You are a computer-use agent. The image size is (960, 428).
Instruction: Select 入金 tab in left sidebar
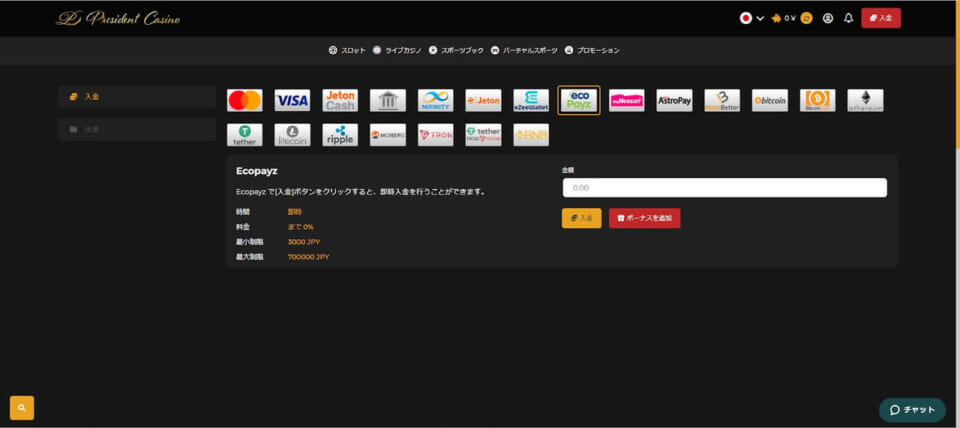[137, 97]
